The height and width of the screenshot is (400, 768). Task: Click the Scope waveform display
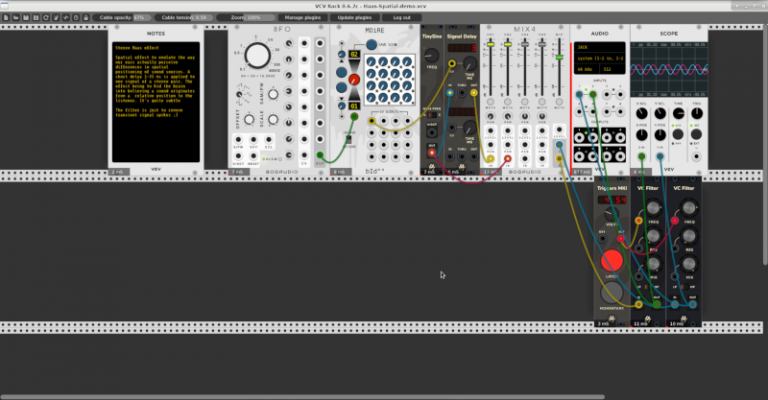[669, 69]
